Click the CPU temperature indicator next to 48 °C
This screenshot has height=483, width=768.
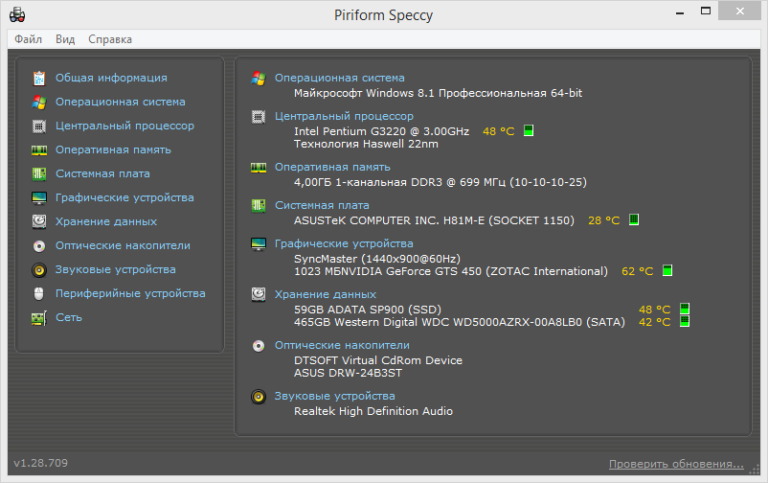point(529,131)
